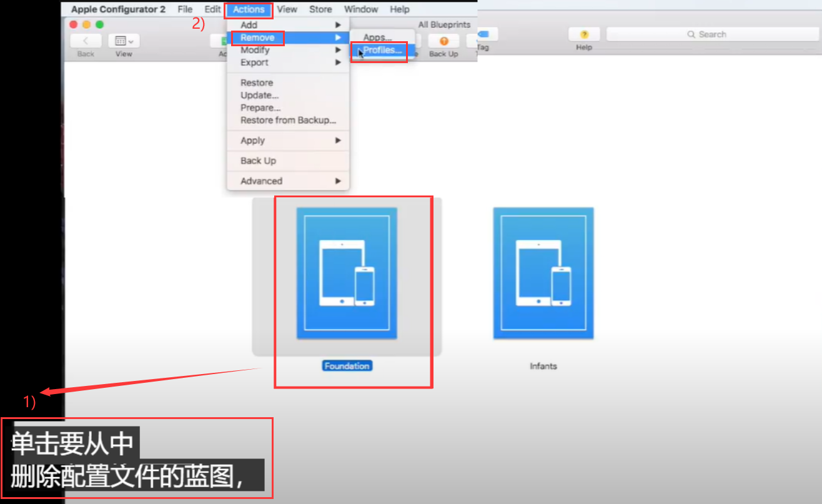Open the View menu in menu bar
The height and width of the screenshot is (504, 822).
[x=287, y=9]
